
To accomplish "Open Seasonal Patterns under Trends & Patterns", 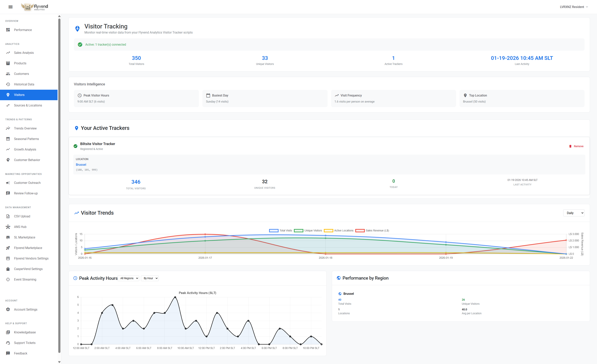I will 26,139.
